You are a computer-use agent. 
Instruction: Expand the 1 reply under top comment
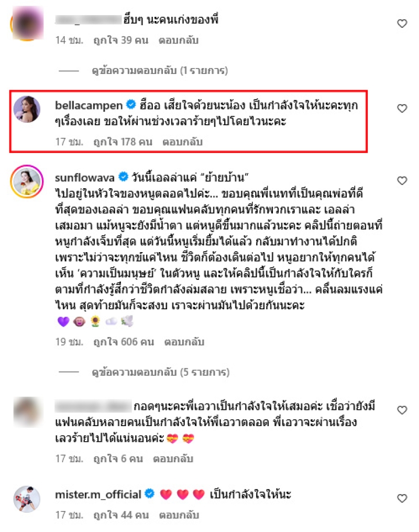click(x=160, y=70)
